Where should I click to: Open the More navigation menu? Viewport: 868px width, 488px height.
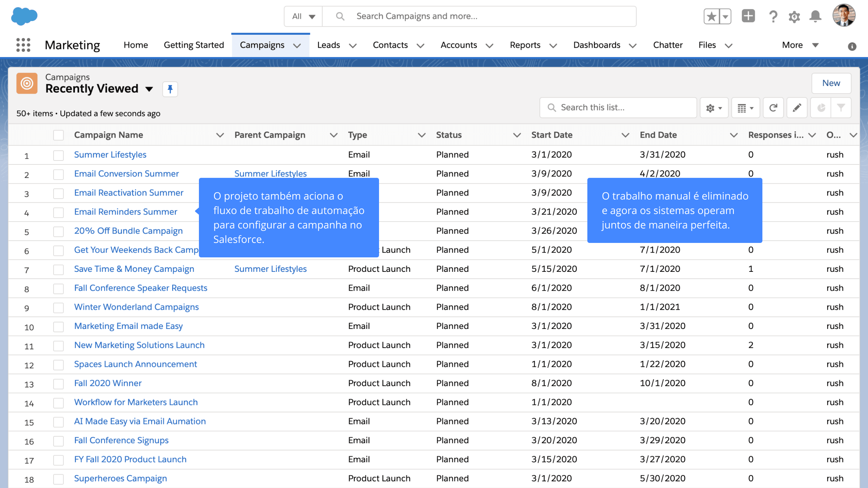[x=800, y=45]
